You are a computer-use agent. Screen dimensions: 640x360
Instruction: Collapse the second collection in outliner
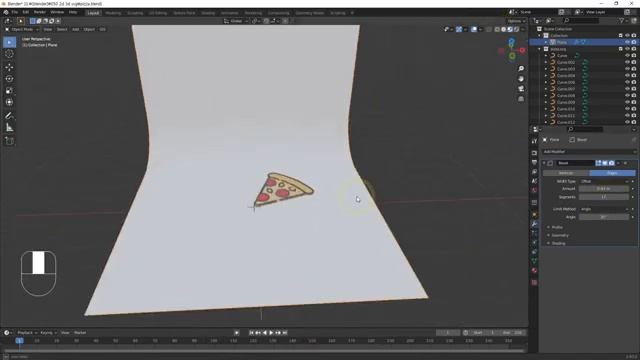click(x=540, y=49)
